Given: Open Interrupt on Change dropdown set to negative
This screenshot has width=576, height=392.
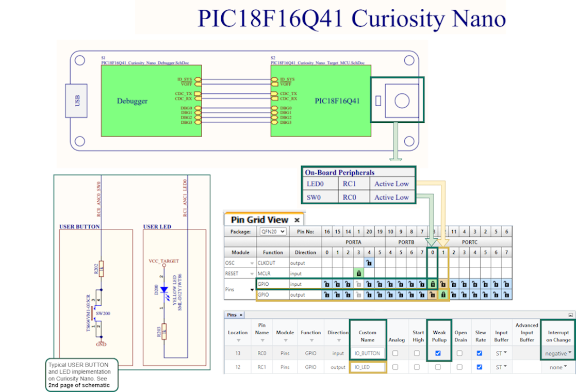Looking at the screenshot, I should (558, 353).
